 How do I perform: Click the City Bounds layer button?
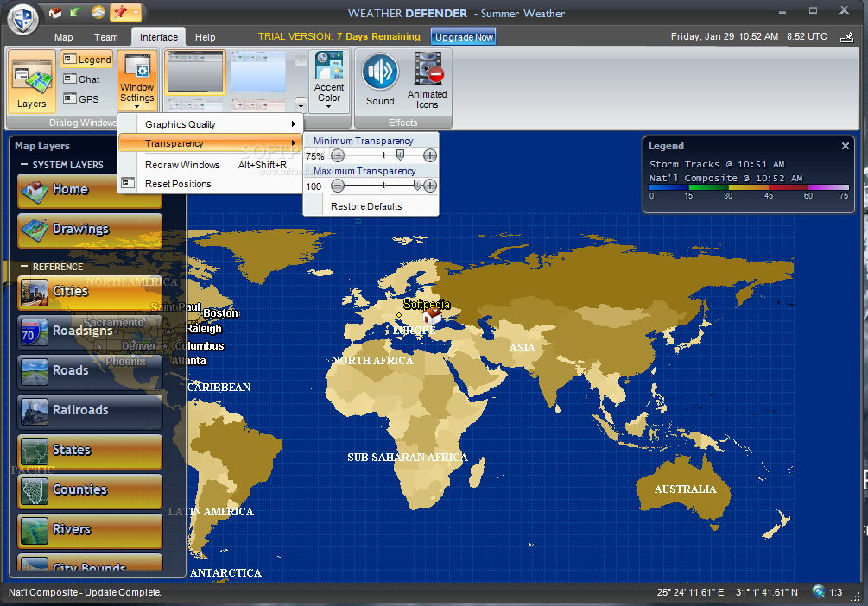click(90, 562)
